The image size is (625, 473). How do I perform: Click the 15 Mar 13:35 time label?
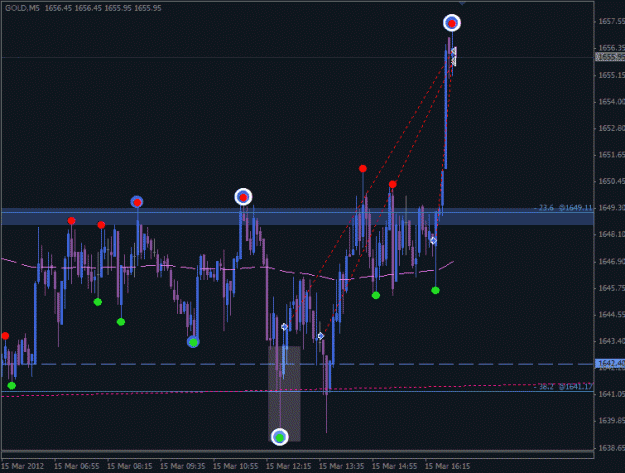click(x=342, y=466)
